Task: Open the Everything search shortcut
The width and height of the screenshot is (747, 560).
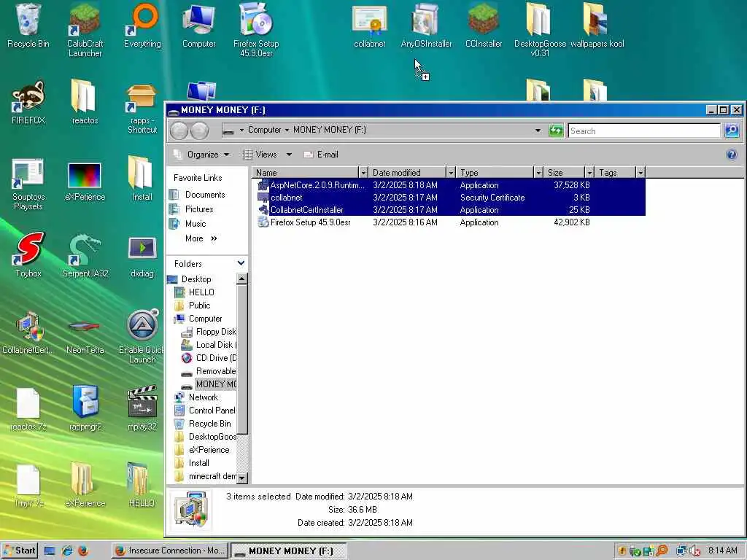Action: (x=142, y=26)
